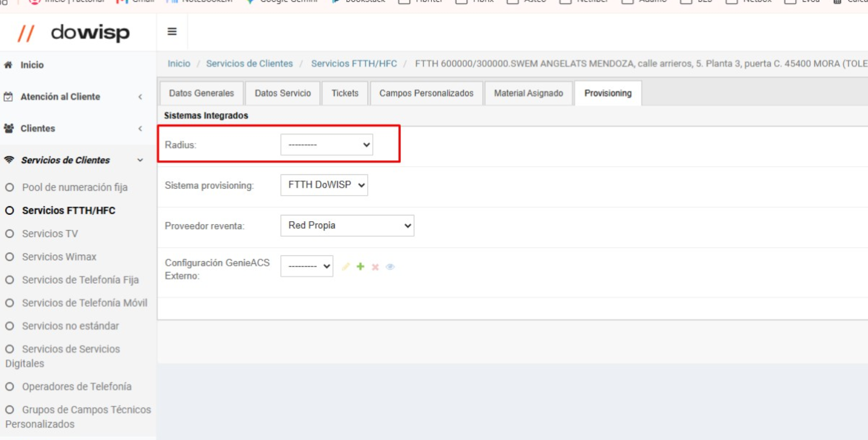Expand the Clientes menu chevron
The height and width of the screenshot is (440, 868).
(x=140, y=129)
